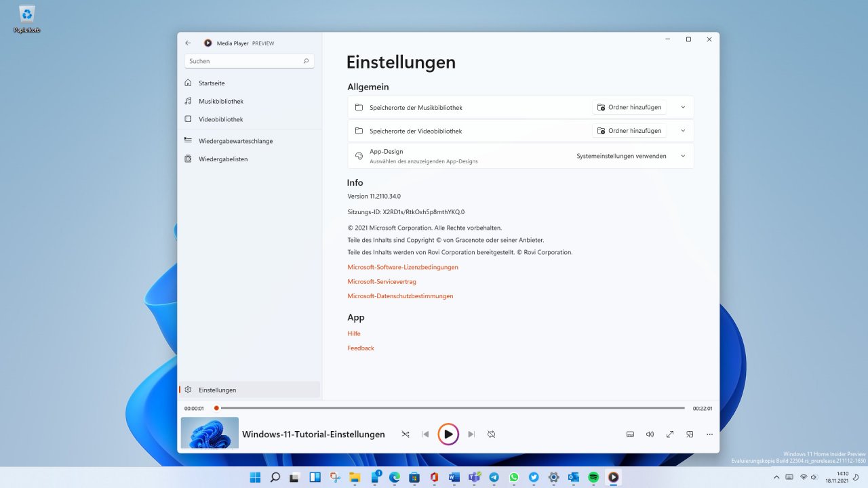
Task: Open Microsoft Edge from the taskbar
Action: 394,477
